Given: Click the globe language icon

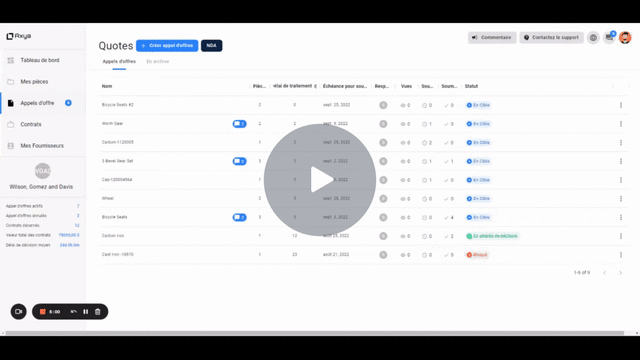Looking at the screenshot, I should click(x=593, y=38).
